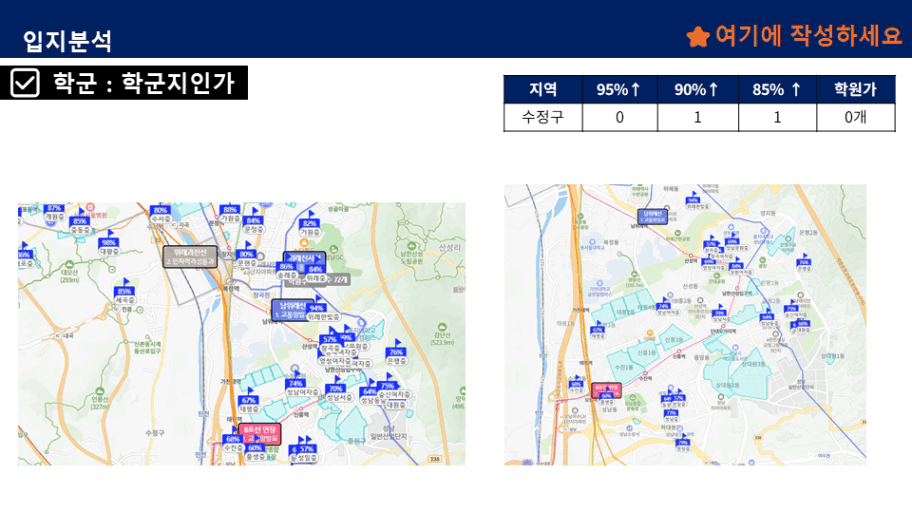912x513 pixels.
Task: Select the 95%↑ table header cell
Action: (619, 89)
